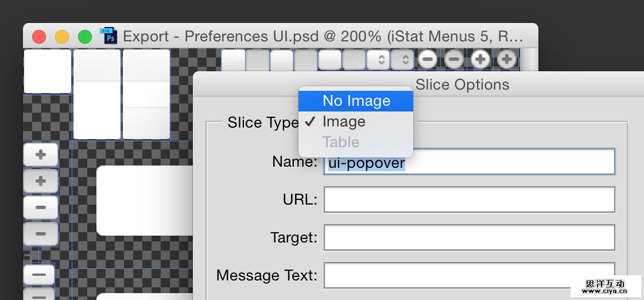
Task: Click the second square plus button in left column
Action: coord(41,181)
